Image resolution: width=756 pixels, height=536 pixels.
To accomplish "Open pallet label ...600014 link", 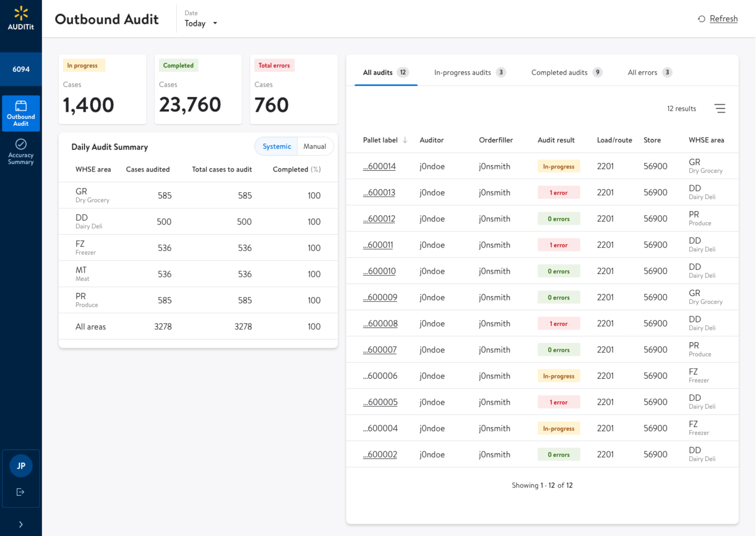I will coord(379,166).
